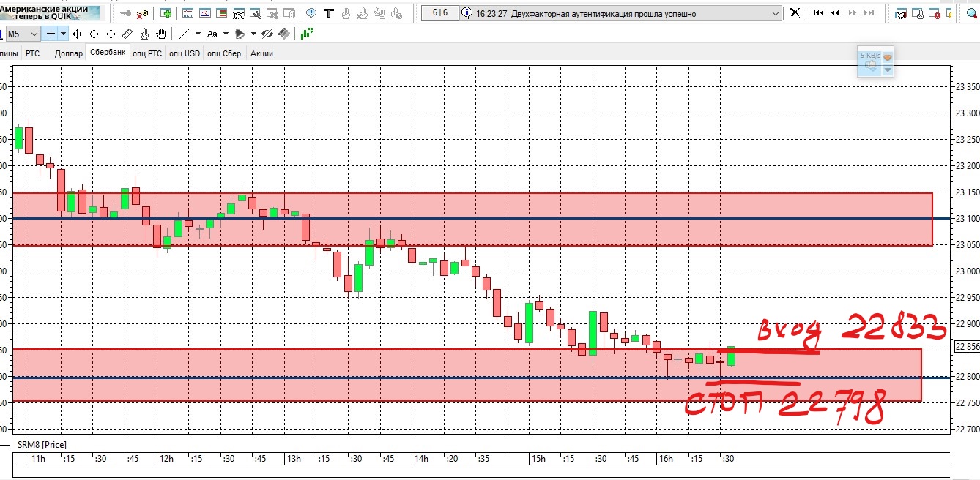The image size is (980, 480).
Task: Open the magnifier search icon at top right
Action: tap(971, 13)
